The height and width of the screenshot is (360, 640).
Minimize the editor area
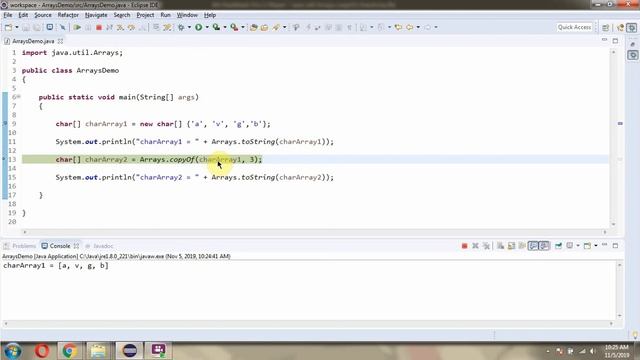coord(604,40)
